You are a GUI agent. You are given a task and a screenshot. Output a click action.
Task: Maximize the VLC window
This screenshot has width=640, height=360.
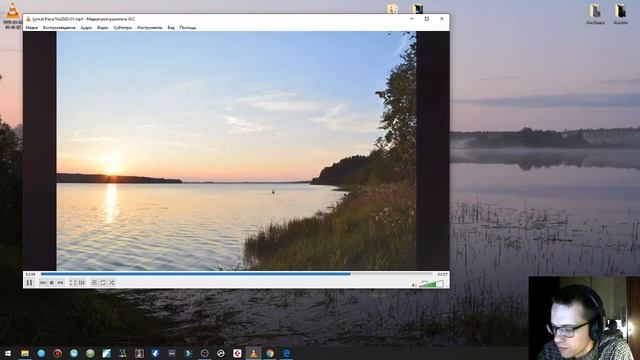click(427, 19)
